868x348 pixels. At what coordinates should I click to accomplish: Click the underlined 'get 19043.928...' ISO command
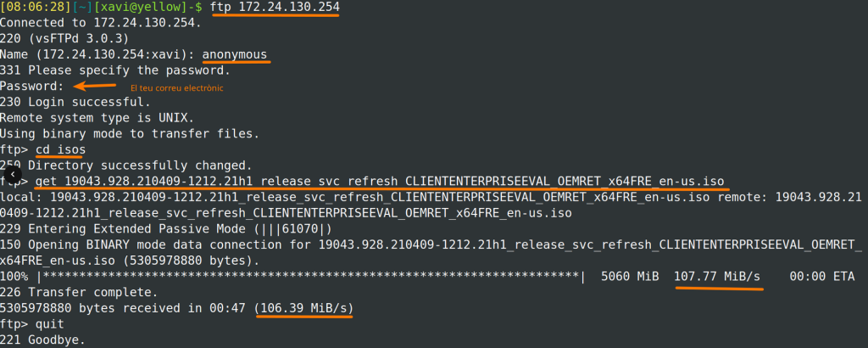click(380, 182)
